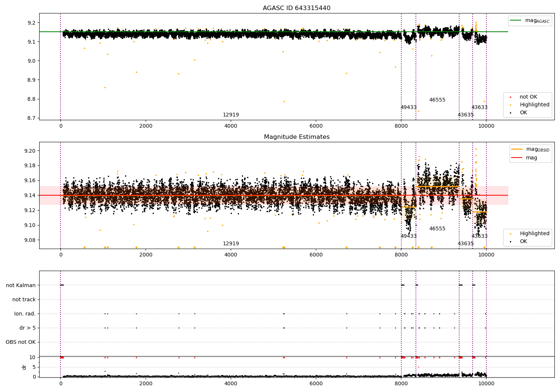This screenshot has height=392, width=560.
Task: Click orange mag OBSID segment for OBSID 46555
Action: coord(438,186)
